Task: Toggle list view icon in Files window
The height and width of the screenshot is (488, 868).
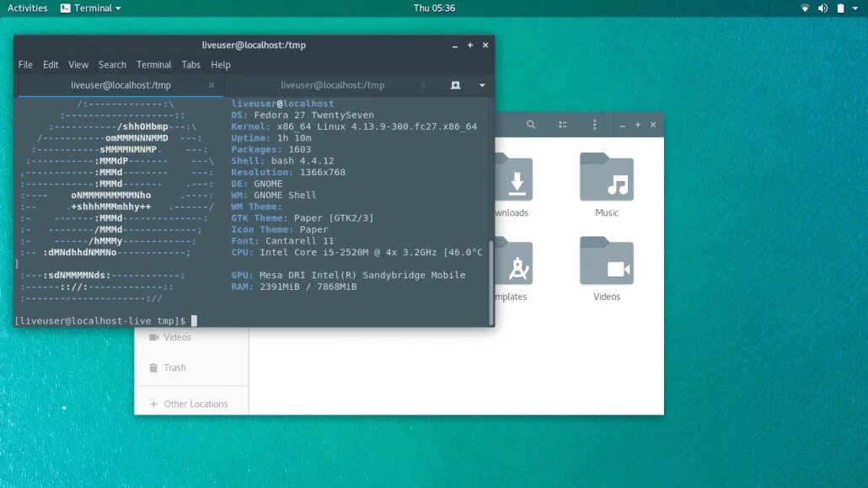Action: [562, 125]
